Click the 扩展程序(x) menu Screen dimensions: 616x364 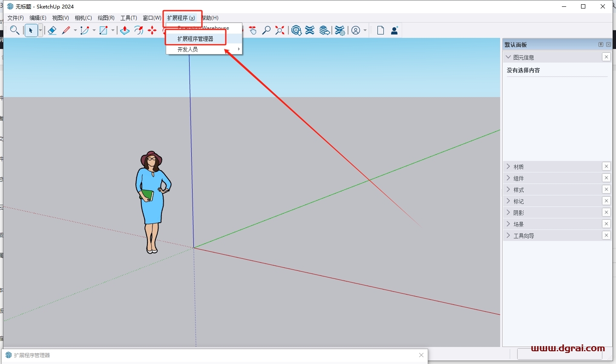click(181, 18)
